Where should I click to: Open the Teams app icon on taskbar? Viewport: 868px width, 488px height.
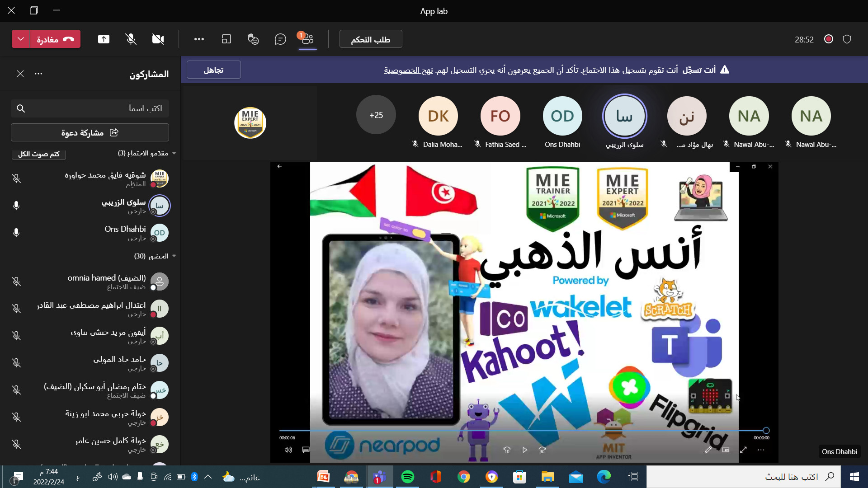pyautogui.click(x=380, y=477)
